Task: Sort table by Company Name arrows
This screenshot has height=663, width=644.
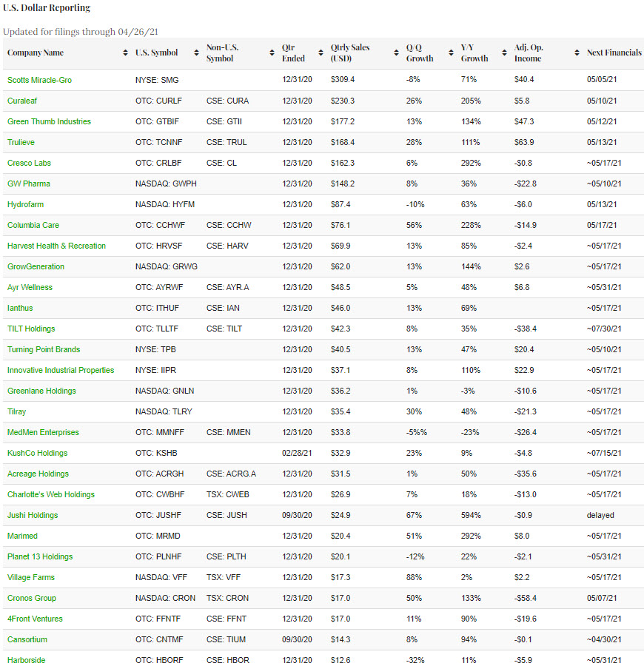Action: [x=125, y=53]
